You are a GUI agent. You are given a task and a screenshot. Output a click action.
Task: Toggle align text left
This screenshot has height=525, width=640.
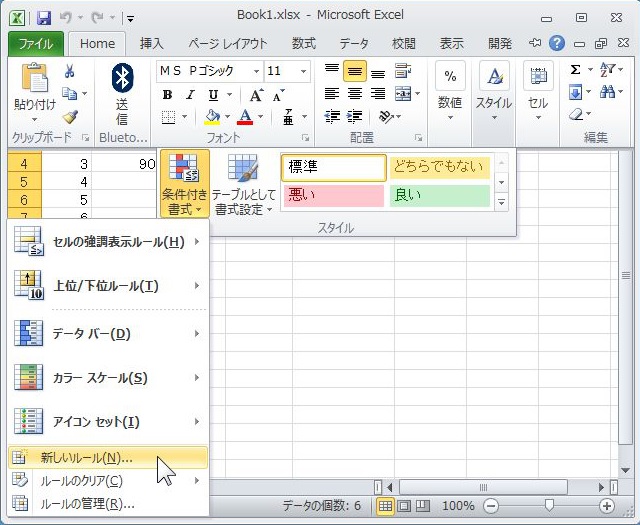[x=332, y=94]
